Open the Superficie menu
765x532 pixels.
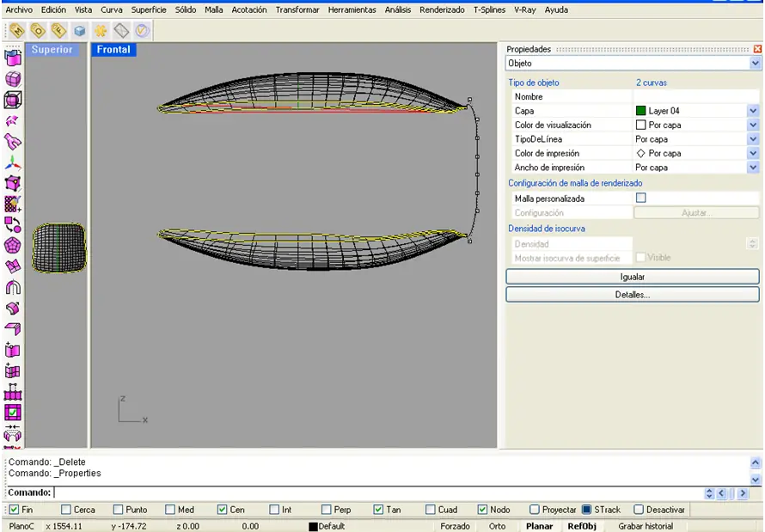click(x=149, y=9)
